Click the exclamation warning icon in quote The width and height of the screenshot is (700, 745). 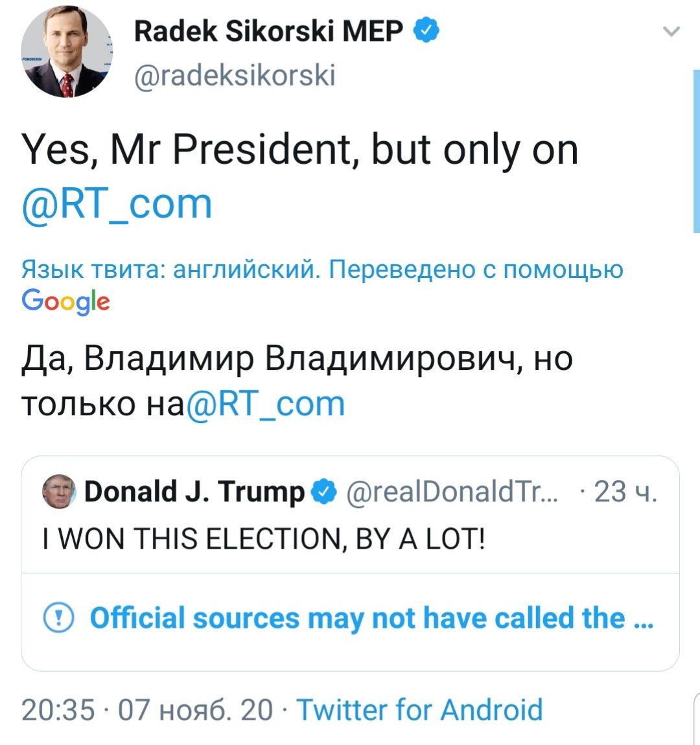pos(58,617)
